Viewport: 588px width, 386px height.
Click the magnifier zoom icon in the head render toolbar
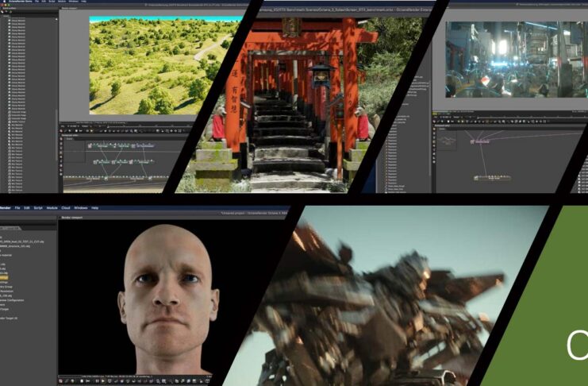coord(158,381)
